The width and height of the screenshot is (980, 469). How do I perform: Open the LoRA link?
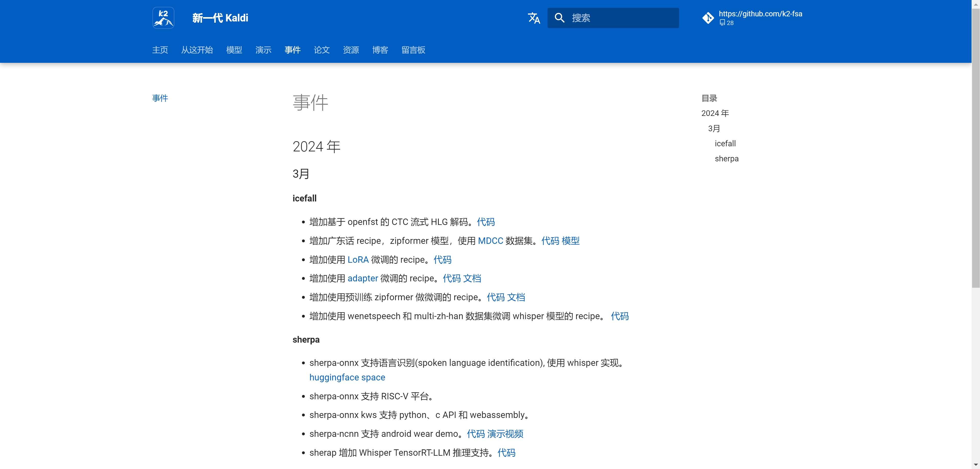(358, 260)
